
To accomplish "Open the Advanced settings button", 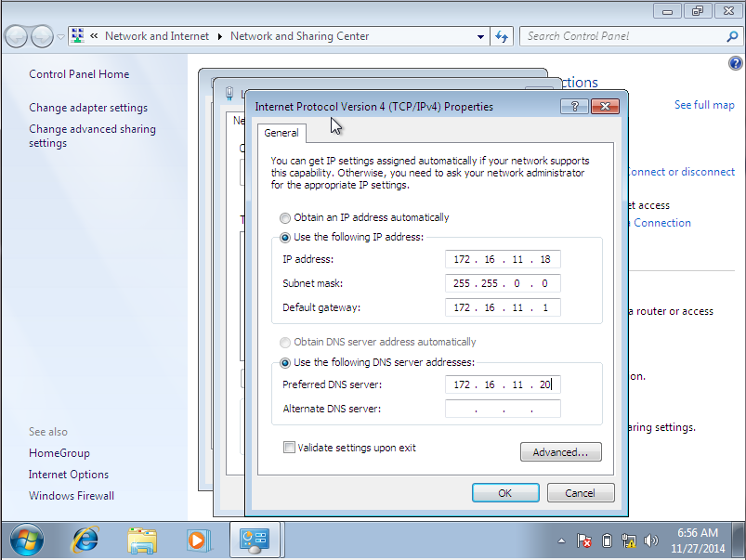I will click(x=561, y=452).
